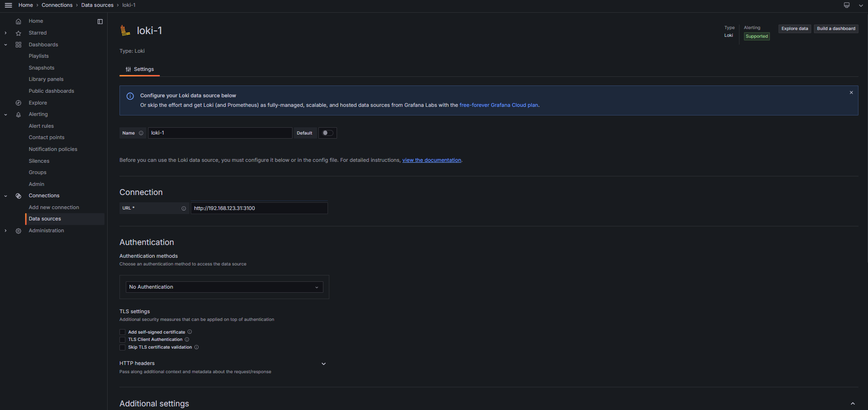Image resolution: width=868 pixels, height=410 pixels.
Task: Click the Administration gear icon
Action: click(19, 231)
